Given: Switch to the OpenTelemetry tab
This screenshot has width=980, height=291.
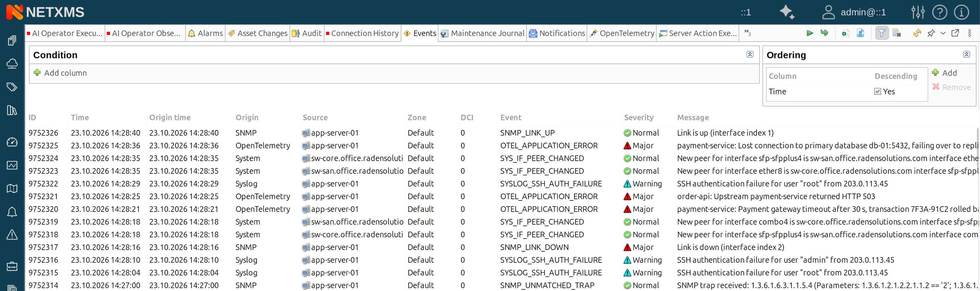Looking at the screenshot, I should 622,33.
